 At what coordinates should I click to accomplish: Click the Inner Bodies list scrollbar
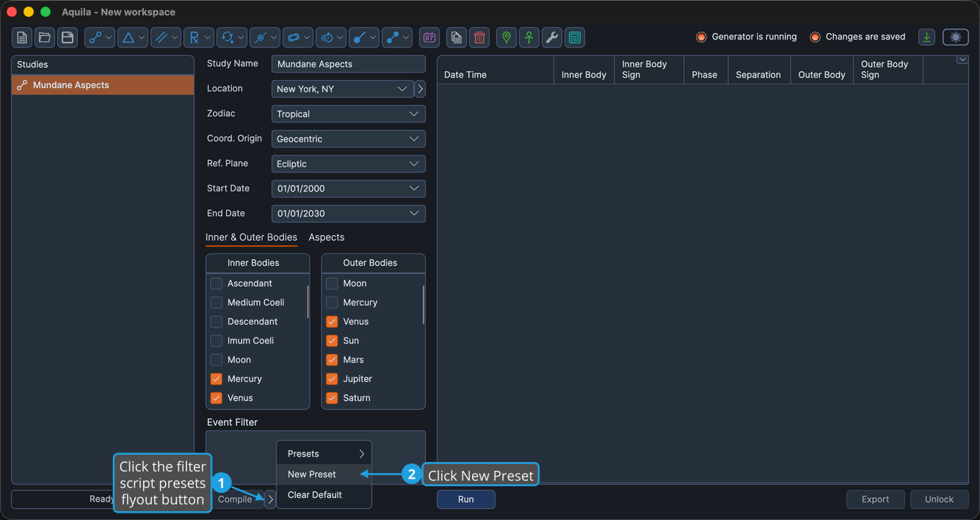point(308,303)
